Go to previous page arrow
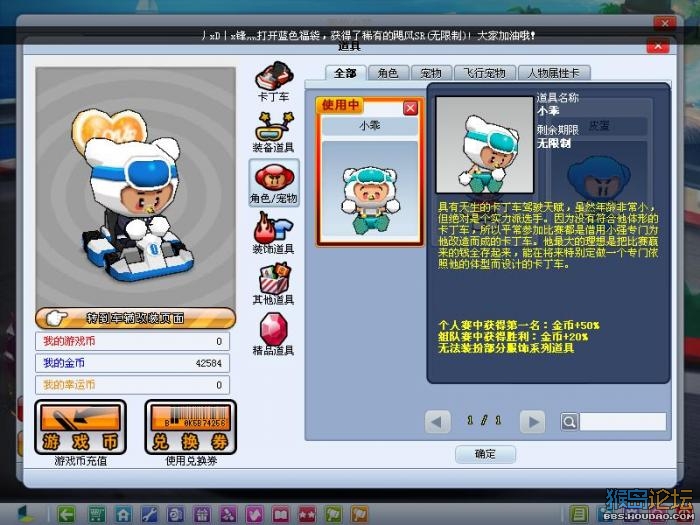Image resolution: width=700 pixels, height=525 pixels. 438,421
